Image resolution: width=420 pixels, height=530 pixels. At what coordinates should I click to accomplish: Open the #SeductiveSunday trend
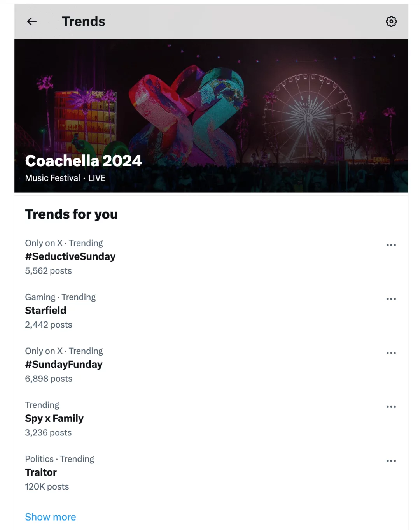tap(70, 256)
